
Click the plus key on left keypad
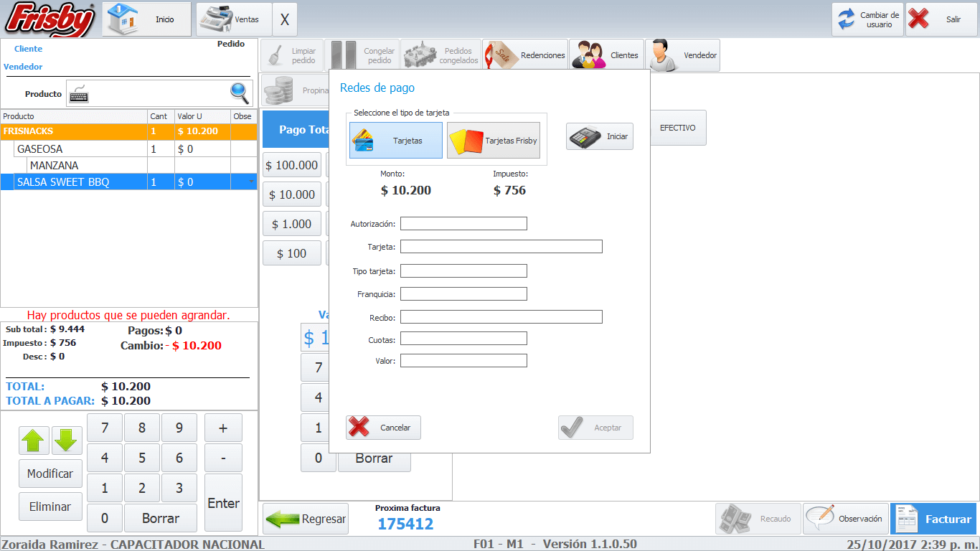(223, 428)
